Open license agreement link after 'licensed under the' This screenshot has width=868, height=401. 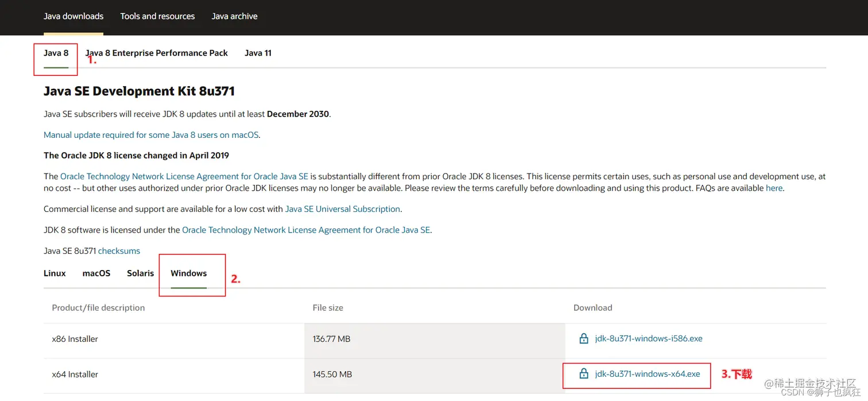tap(306, 230)
